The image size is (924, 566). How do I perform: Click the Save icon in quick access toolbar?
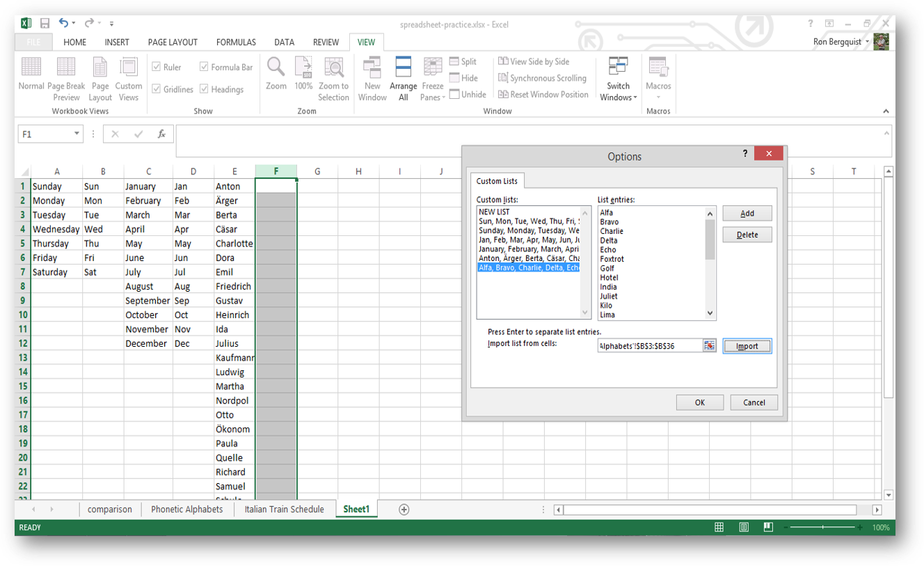click(x=45, y=24)
